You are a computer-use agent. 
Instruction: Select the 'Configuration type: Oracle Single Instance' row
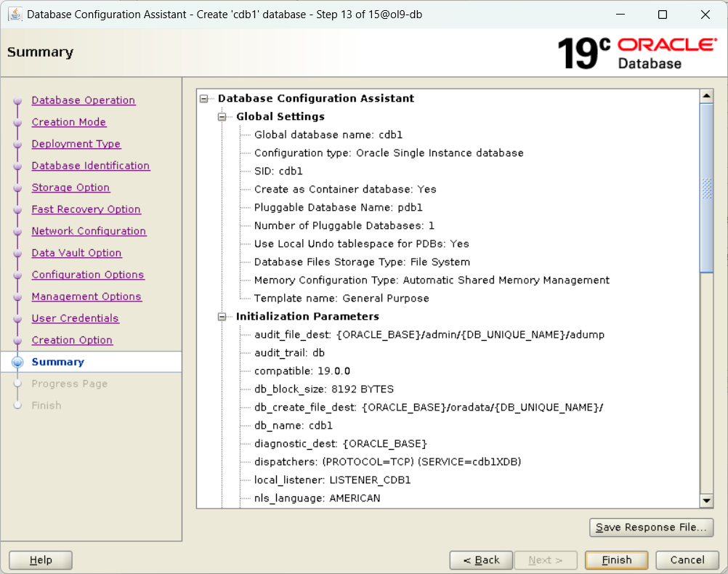[389, 153]
